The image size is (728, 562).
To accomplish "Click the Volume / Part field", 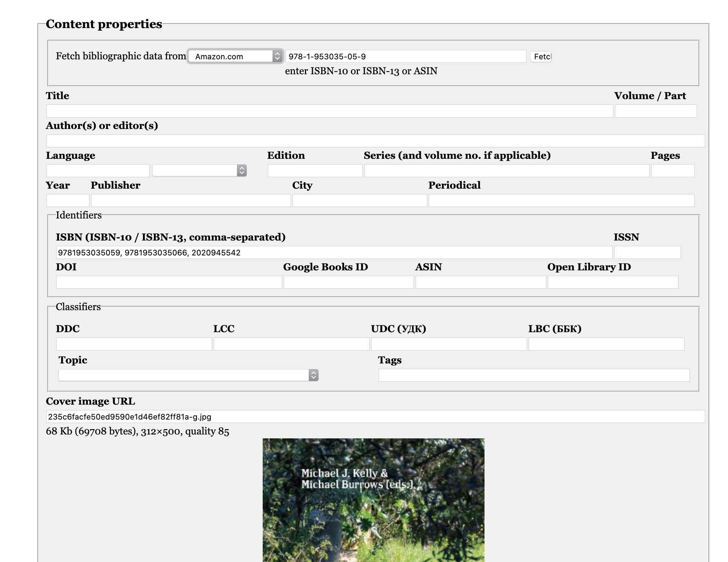I will [655, 111].
